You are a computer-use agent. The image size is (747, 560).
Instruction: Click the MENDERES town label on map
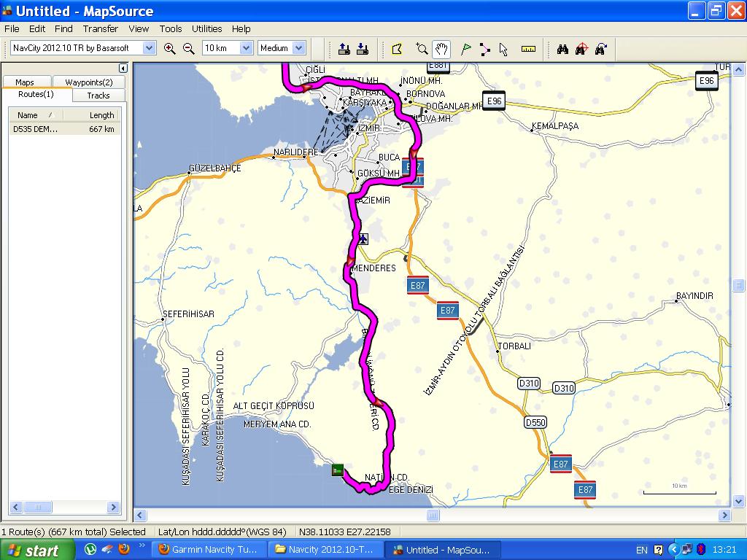point(373,268)
